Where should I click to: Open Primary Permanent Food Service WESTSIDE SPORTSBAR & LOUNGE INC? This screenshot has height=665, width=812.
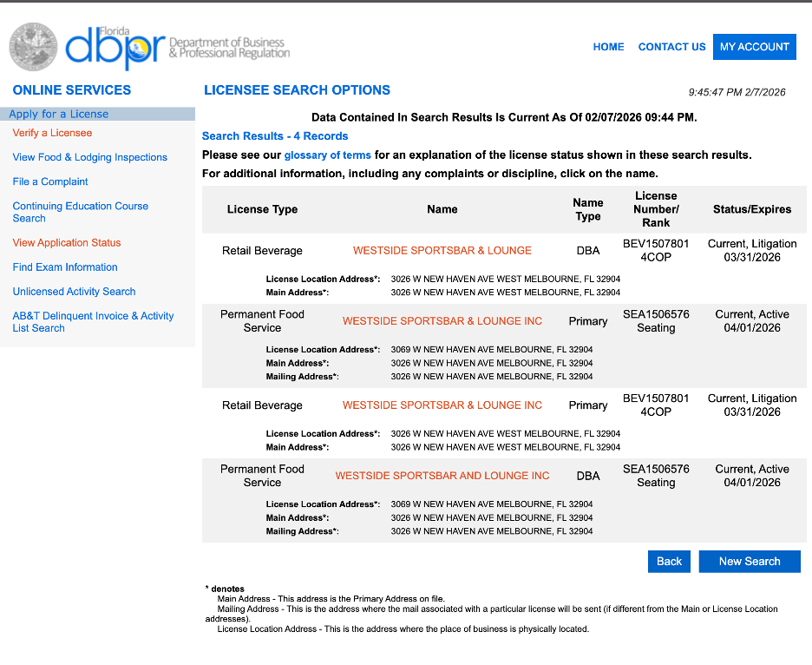tap(442, 321)
